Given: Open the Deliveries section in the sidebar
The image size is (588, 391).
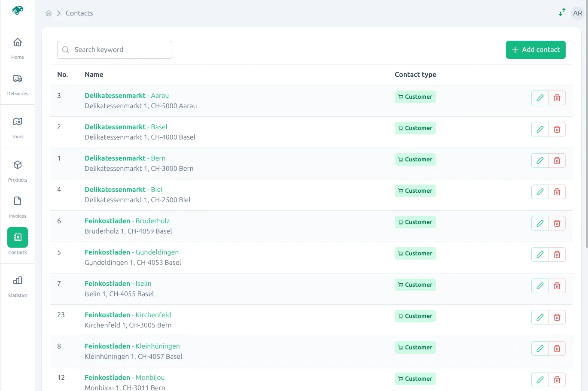Looking at the screenshot, I should click(x=17, y=85).
